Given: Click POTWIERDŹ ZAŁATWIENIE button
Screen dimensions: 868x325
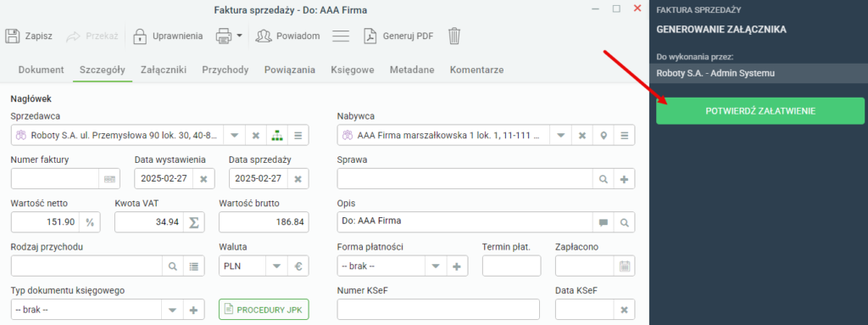Looking at the screenshot, I should [760, 111].
